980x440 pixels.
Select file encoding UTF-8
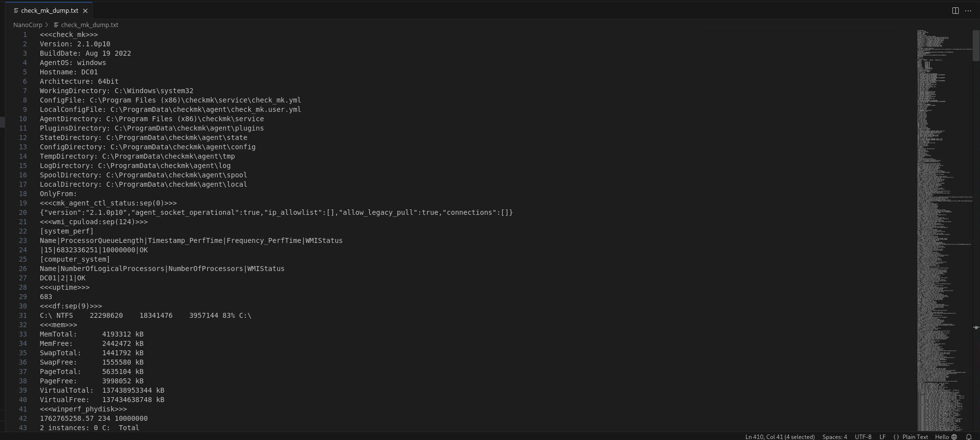coord(863,437)
